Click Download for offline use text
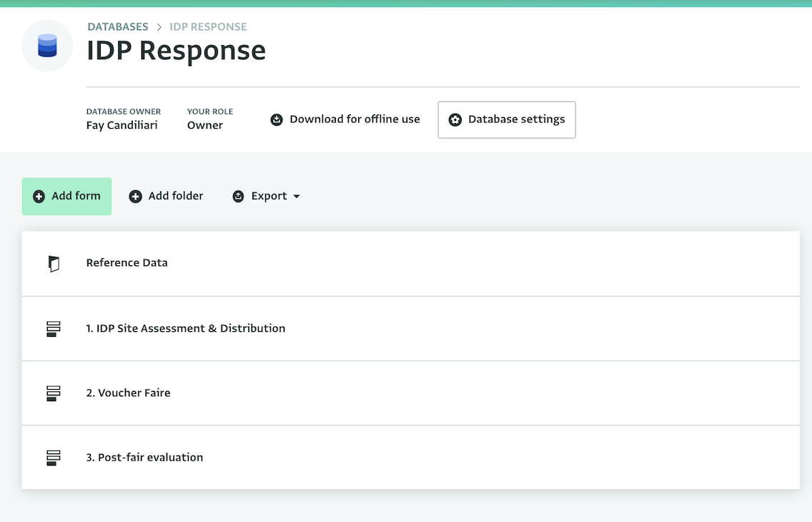The image size is (812, 522). (x=355, y=119)
